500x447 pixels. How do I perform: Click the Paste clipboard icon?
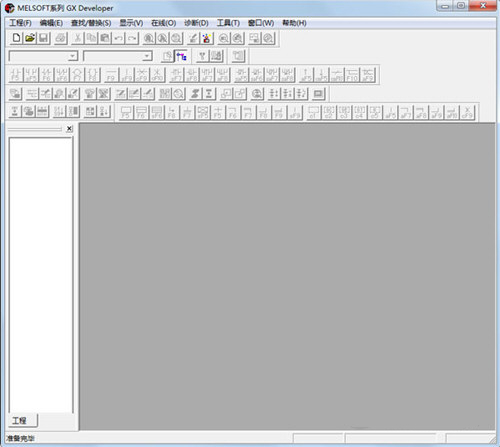tap(105, 38)
